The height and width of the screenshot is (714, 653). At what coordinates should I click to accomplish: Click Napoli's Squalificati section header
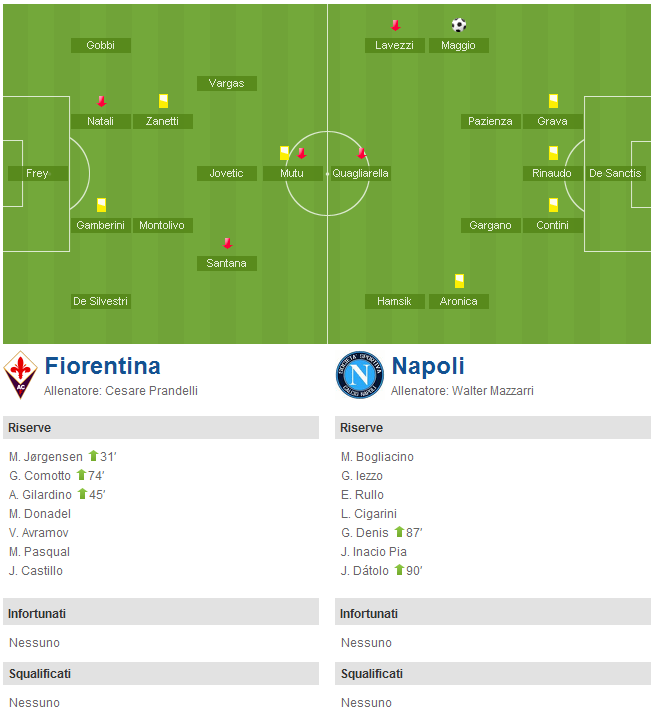(493, 673)
